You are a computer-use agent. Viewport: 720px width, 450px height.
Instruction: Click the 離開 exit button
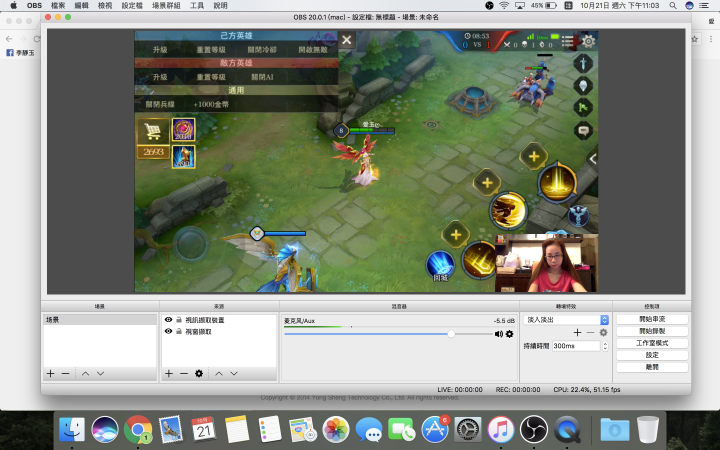(652, 367)
